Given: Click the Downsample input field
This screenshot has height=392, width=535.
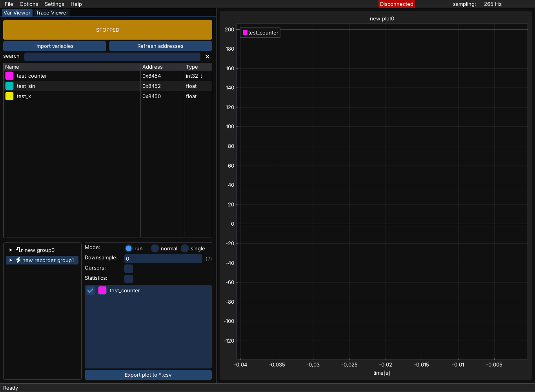Looking at the screenshot, I should [x=163, y=259].
